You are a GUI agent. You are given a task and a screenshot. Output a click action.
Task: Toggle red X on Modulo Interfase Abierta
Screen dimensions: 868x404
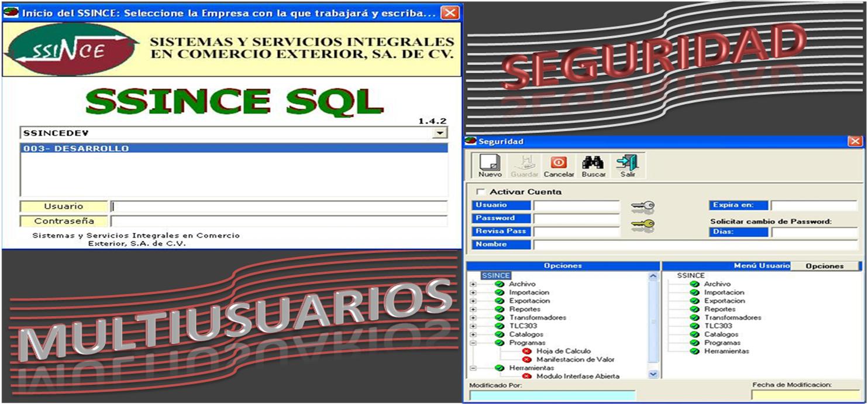tap(526, 376)
